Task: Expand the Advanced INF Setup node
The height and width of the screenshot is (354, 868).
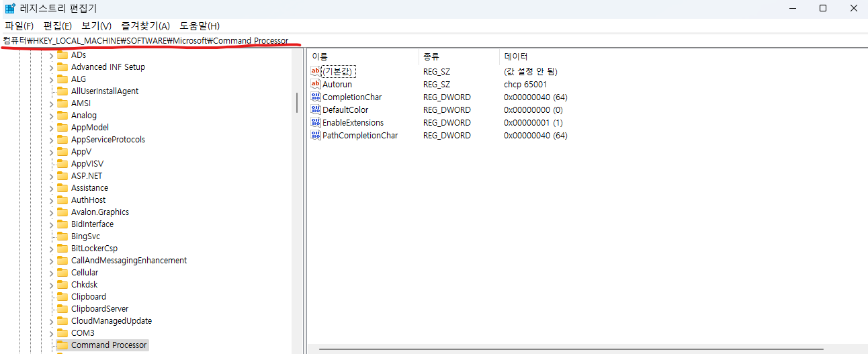Action: click(x=51, y=67)
